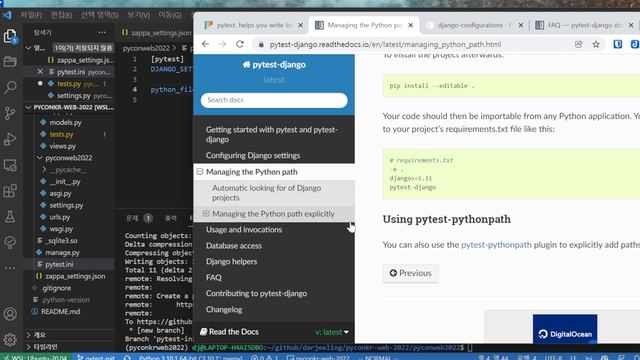The height and width of the screenshot is (360, 640).
Task: Close the Managing the Python path tab
Action: 411,25
